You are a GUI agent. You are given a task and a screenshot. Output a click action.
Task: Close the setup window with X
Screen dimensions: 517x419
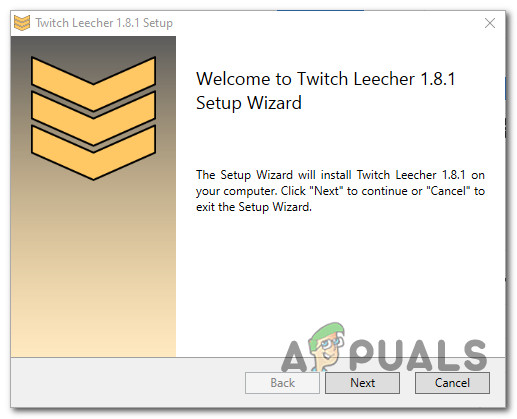click(490, 23)
